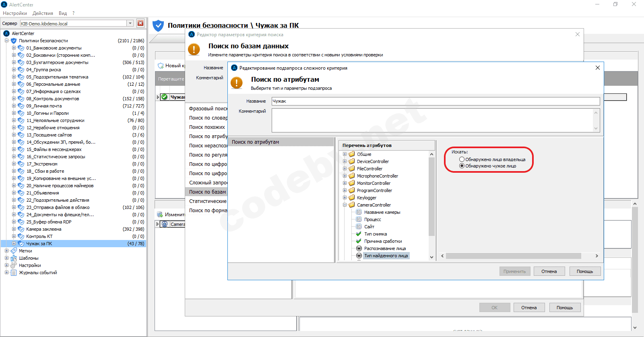The image size is (644, 337).
Task: Click the Название field containing Чужак
Action: coord(436,101)
